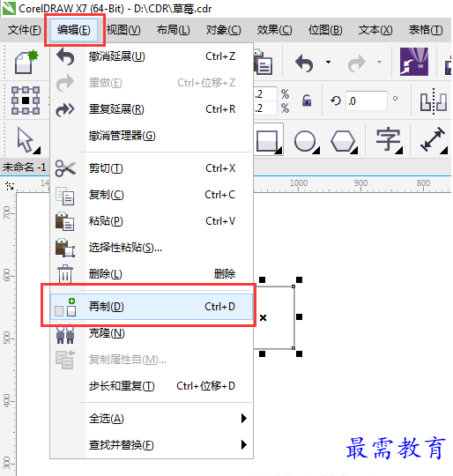Expand the 查找并替换(F) submenu

click(152, 445)
